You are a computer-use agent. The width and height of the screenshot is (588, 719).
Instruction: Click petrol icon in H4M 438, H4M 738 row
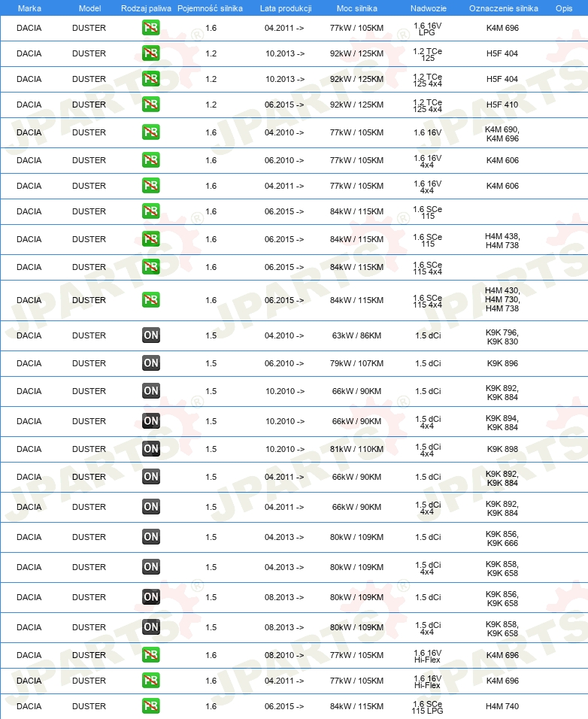point(151,239)
